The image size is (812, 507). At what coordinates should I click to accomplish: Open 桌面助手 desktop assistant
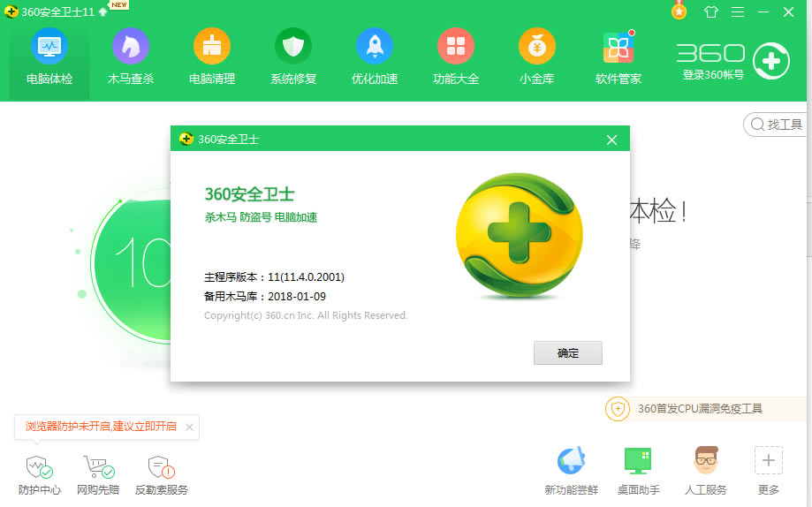point(638,471)
